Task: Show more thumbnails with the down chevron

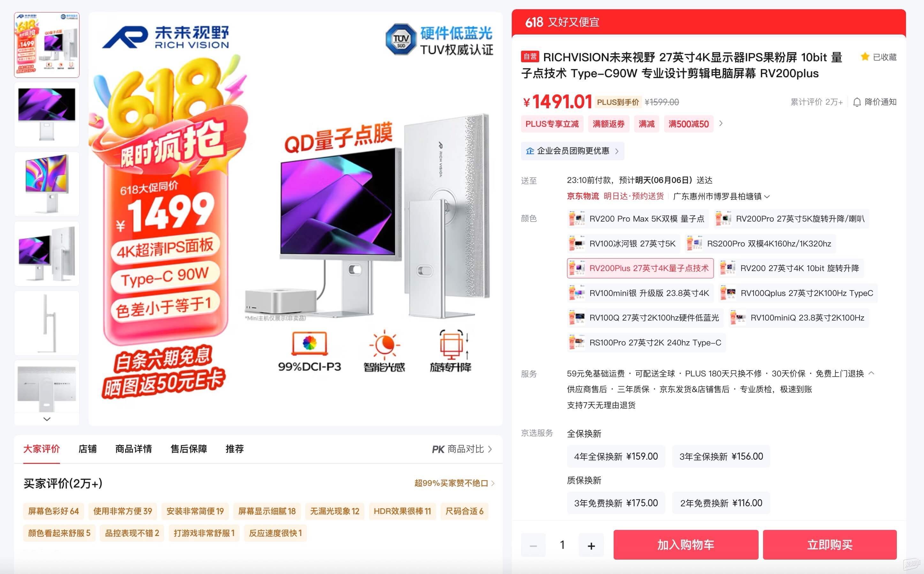Action: point(47,419)
